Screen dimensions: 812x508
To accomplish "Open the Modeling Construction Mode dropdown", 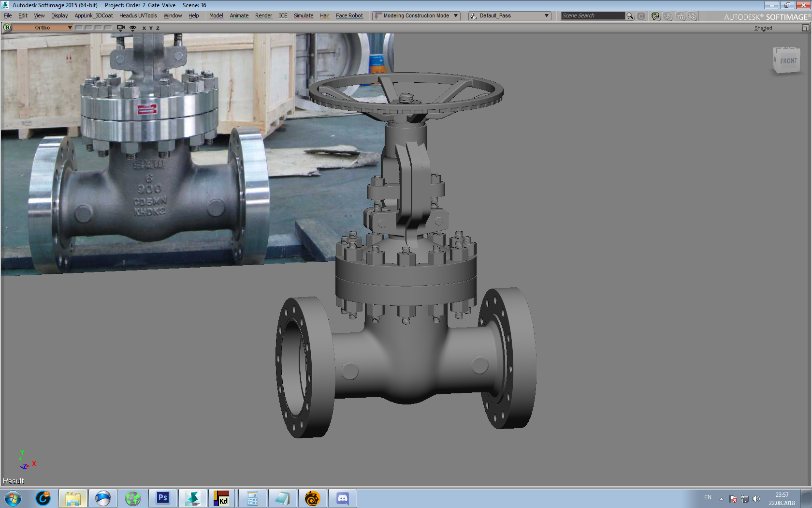I will [416, 16].
